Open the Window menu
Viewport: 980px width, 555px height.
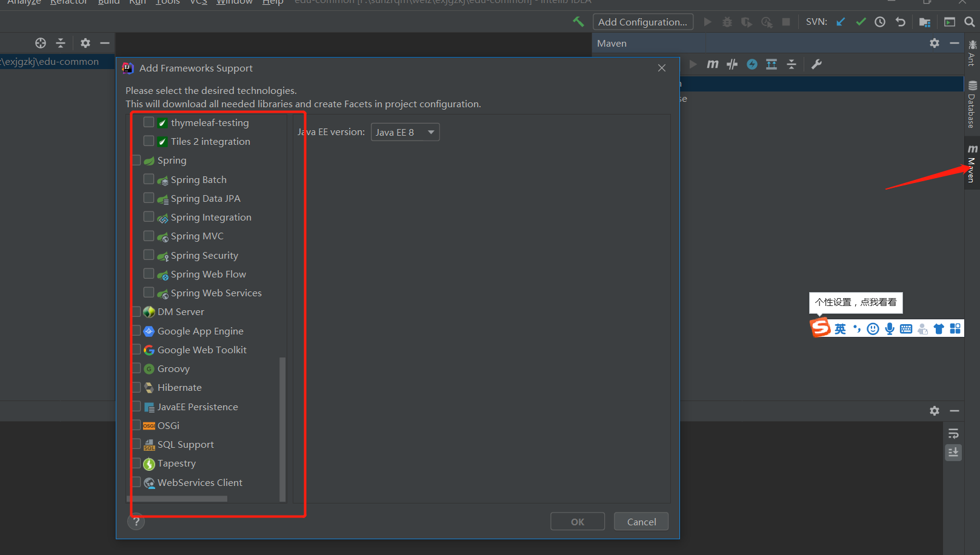(235, 2)
